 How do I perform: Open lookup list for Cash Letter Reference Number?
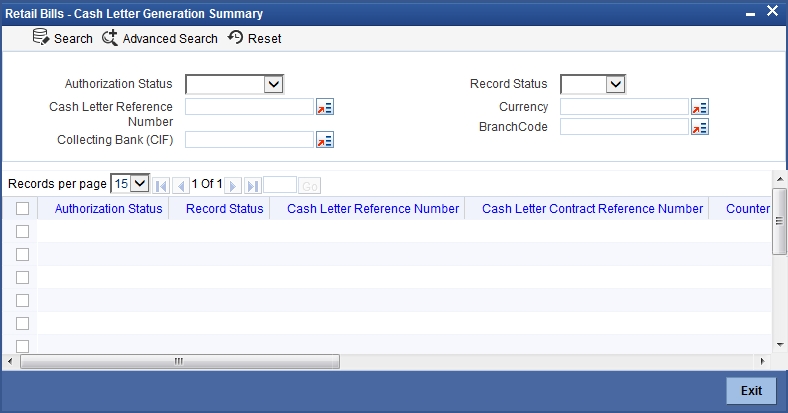tap(325, 107)
